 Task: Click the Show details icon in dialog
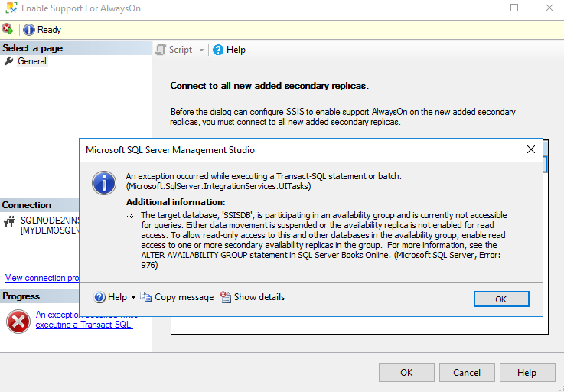point(226,297)
